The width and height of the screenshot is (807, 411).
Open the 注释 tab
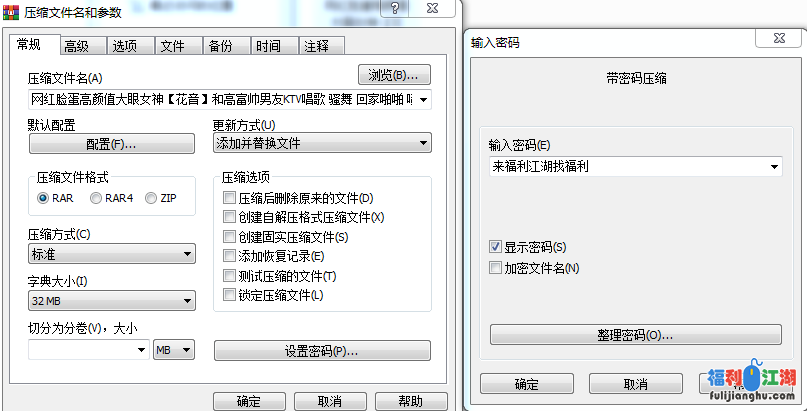[322, 46]
